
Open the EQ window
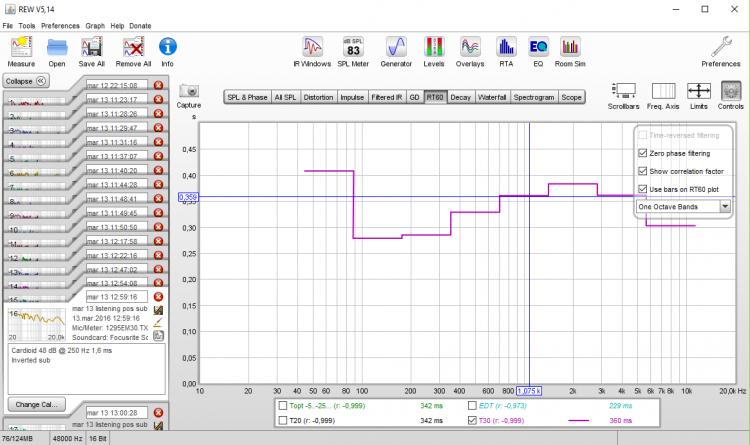(x=538, y=52)
